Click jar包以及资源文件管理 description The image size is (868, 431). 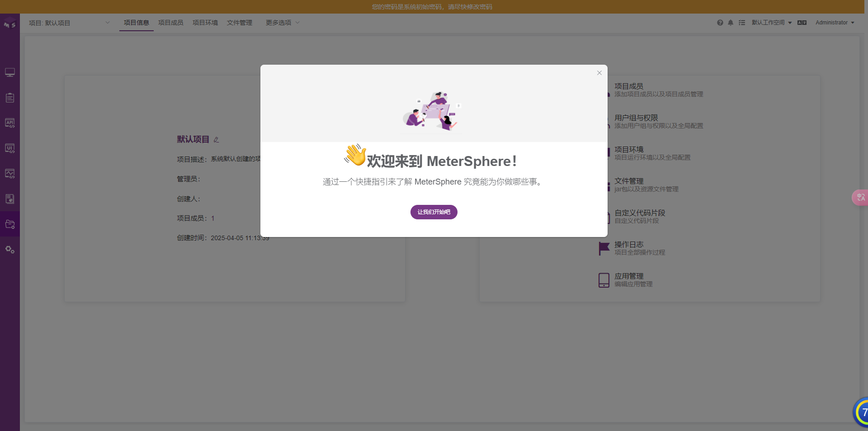(x=646, y=189)
